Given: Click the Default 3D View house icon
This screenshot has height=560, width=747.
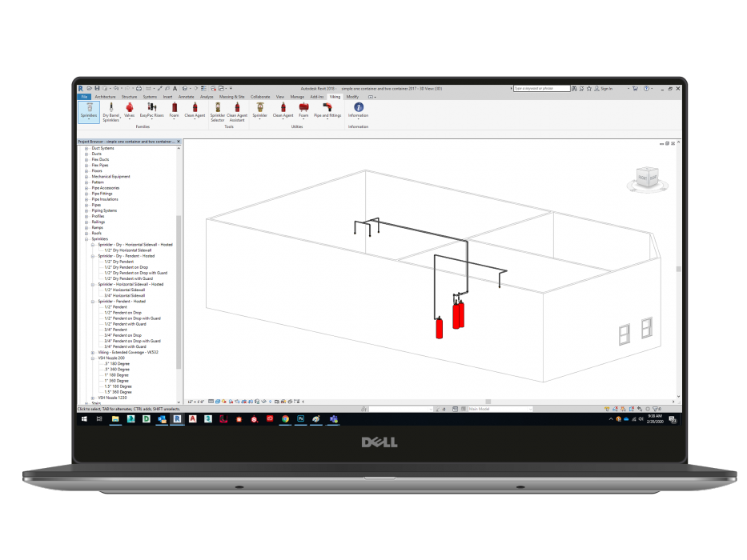Looking at the screenshot, I should click(185, 89).
